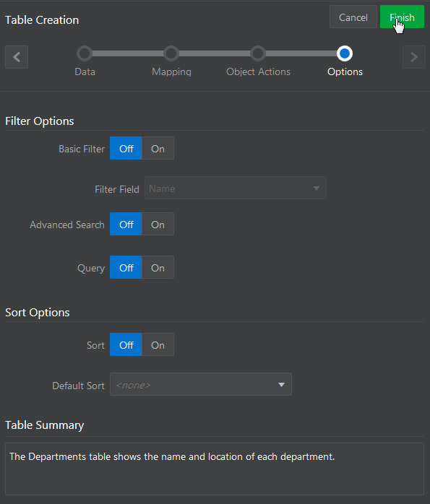Select the Options step label
Image resolution: width=430 pixels, height=504 pixels.
point(345,71)
